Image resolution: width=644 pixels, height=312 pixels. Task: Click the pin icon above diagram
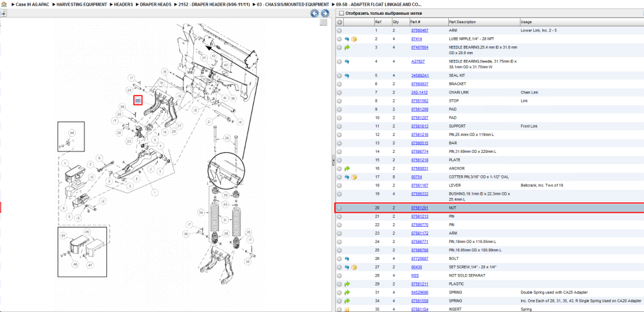(3, 13)
